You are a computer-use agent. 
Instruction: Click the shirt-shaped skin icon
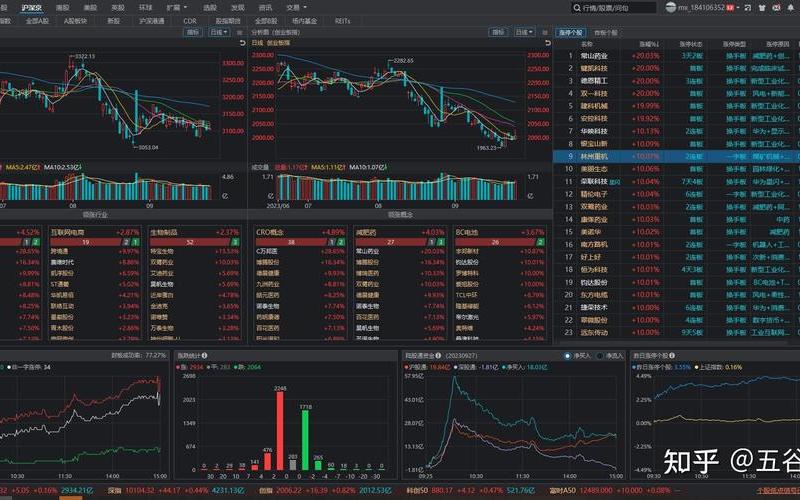click(762, 8)
